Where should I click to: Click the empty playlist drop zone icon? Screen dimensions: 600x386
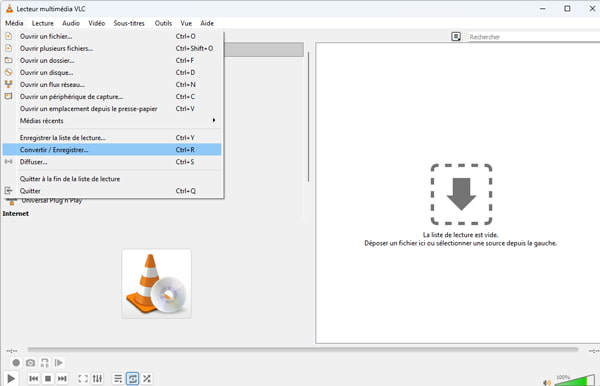click(x=461, y=194)
